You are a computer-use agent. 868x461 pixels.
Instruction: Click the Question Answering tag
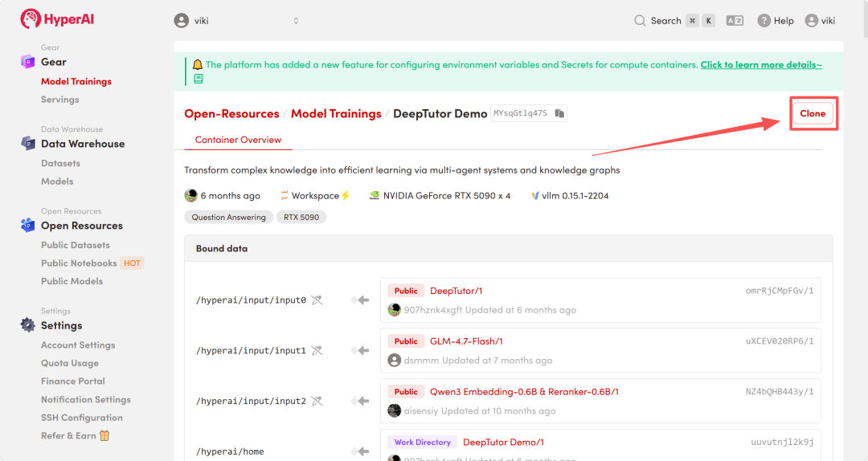coord(228,217)
